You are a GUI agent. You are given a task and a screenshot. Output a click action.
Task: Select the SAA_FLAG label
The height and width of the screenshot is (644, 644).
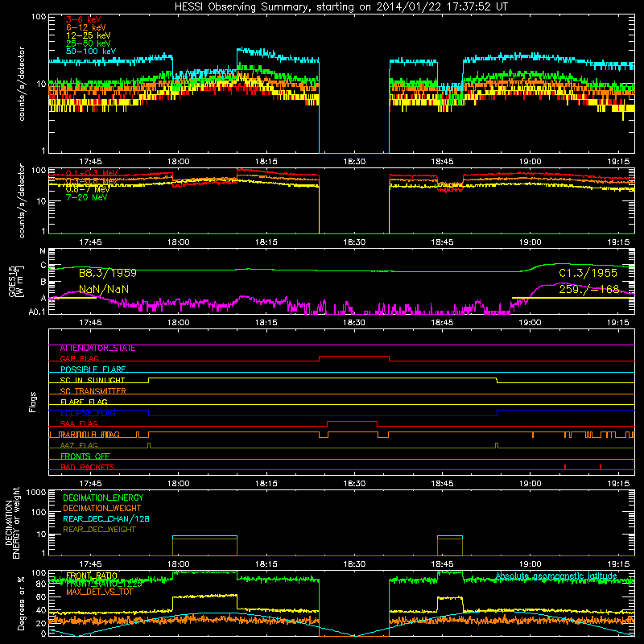coord(79,424)
